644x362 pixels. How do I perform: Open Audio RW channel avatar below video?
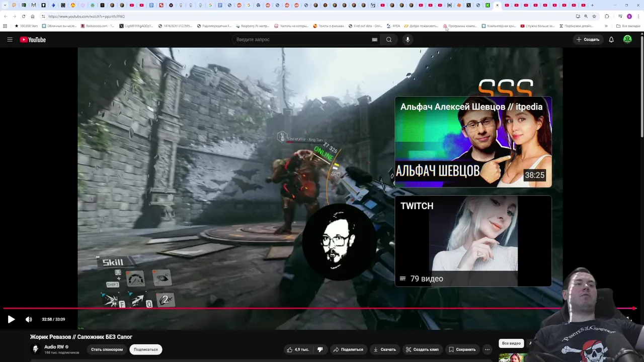(35, 349)
